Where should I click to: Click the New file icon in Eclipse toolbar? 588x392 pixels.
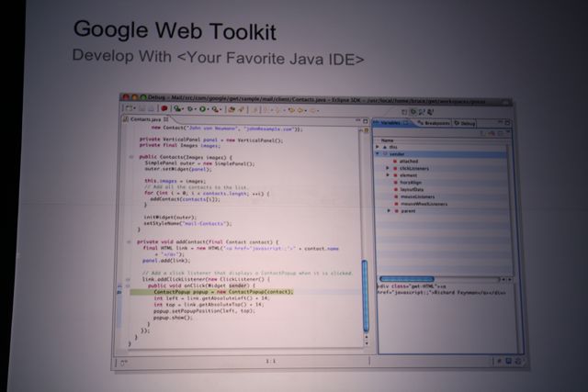click(129, 108)
